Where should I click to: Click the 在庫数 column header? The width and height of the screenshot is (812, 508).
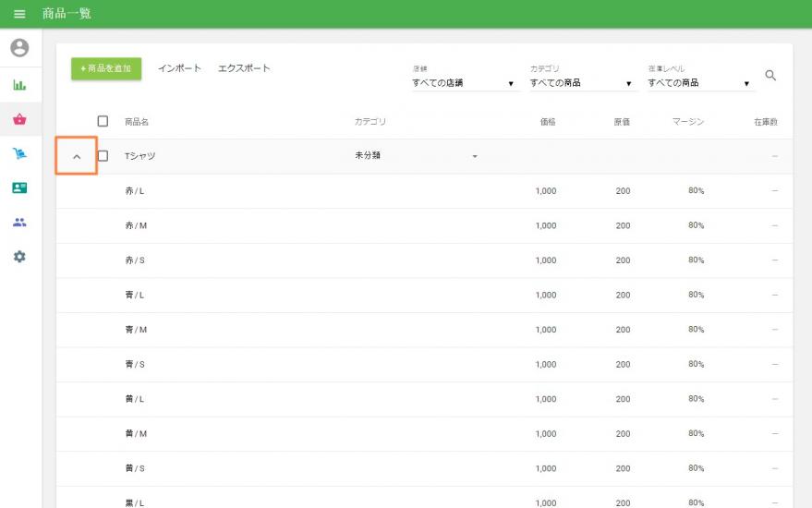click(766, 122)
